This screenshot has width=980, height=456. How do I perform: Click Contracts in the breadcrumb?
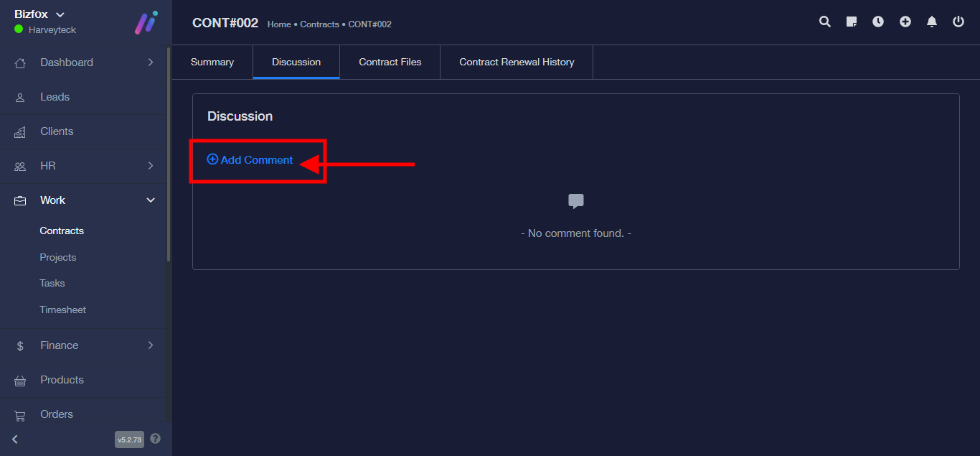click(319, 24)
